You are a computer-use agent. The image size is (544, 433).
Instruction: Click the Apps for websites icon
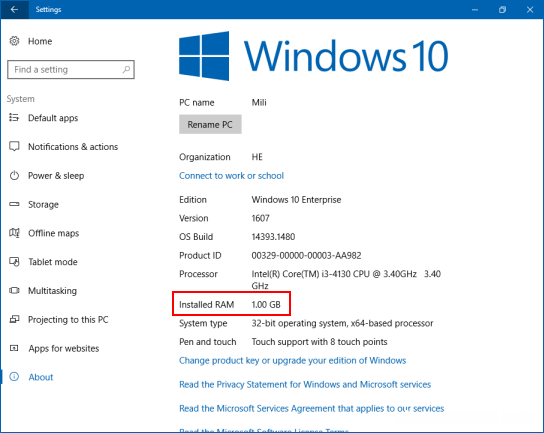pos(14,348)
